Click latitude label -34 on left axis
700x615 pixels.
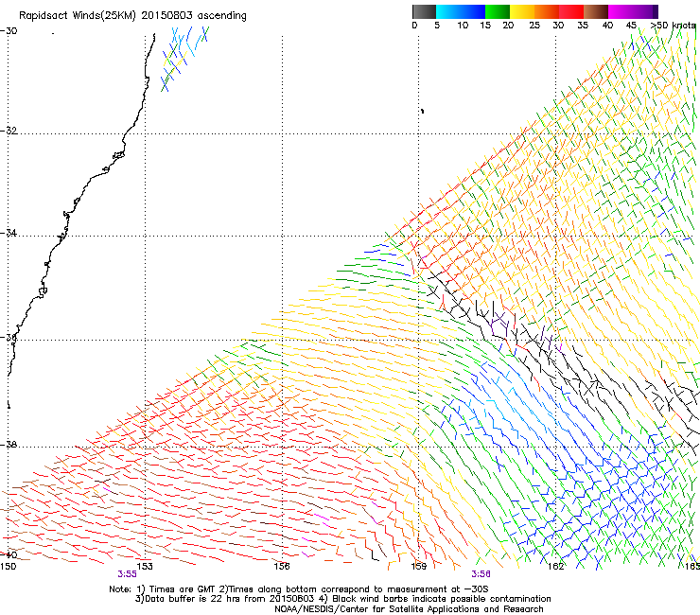pos(9,233)
